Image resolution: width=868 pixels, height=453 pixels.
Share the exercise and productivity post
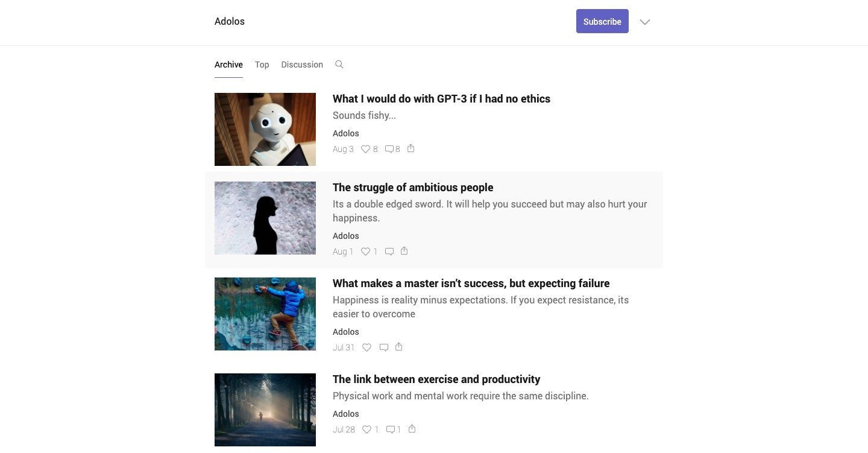[x=412, y=429]
